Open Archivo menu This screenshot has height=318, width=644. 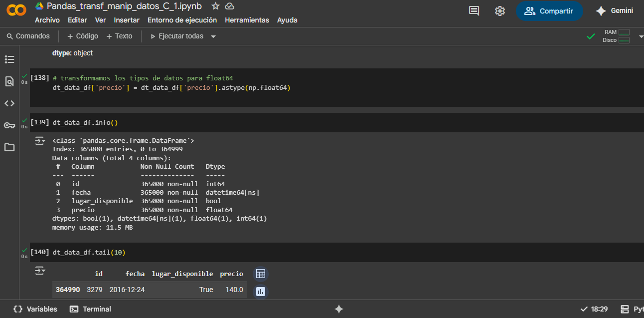pyautogui.click(x=47, y=20)
